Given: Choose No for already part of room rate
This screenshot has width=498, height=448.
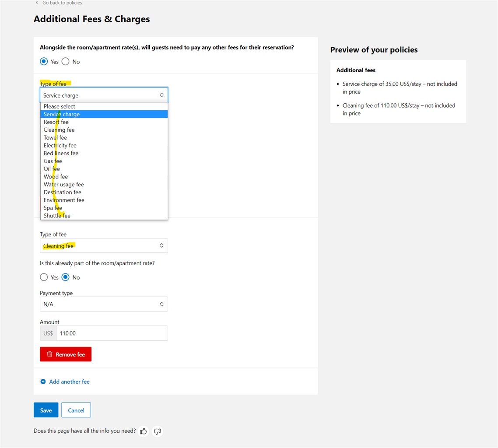Looking at the screenshot, I should [66, 277].
